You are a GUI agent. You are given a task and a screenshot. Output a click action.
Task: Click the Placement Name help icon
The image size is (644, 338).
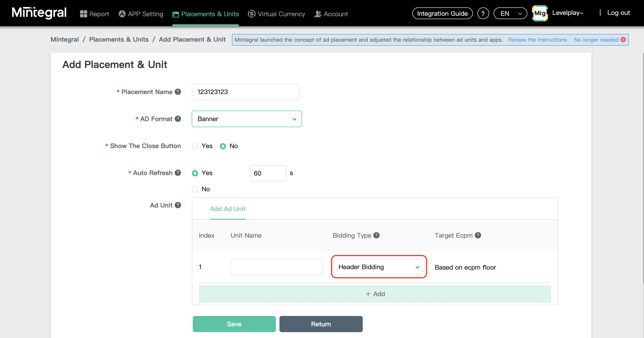178,92
